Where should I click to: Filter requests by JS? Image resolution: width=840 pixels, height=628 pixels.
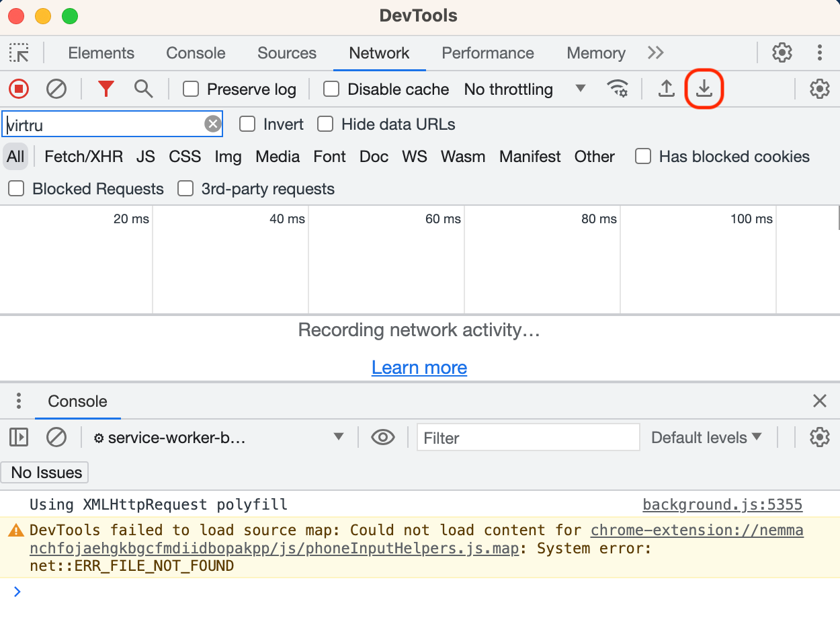click(x=145, y=157)
